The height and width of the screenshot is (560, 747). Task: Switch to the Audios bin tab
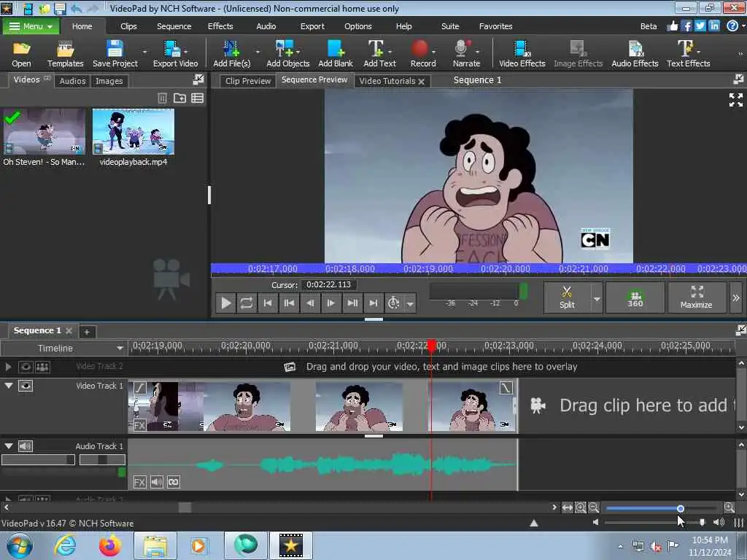(72, 81)
